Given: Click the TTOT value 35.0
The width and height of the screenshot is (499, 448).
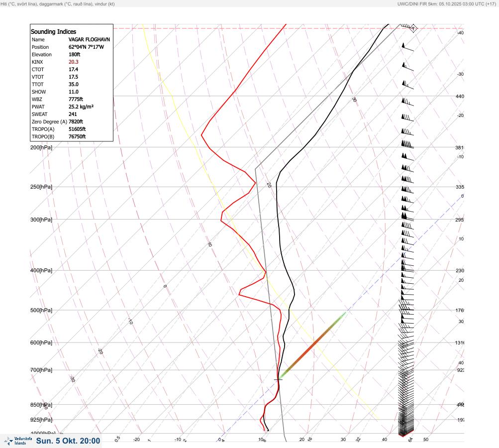Looking at the screenshot, I should (74, 85).
